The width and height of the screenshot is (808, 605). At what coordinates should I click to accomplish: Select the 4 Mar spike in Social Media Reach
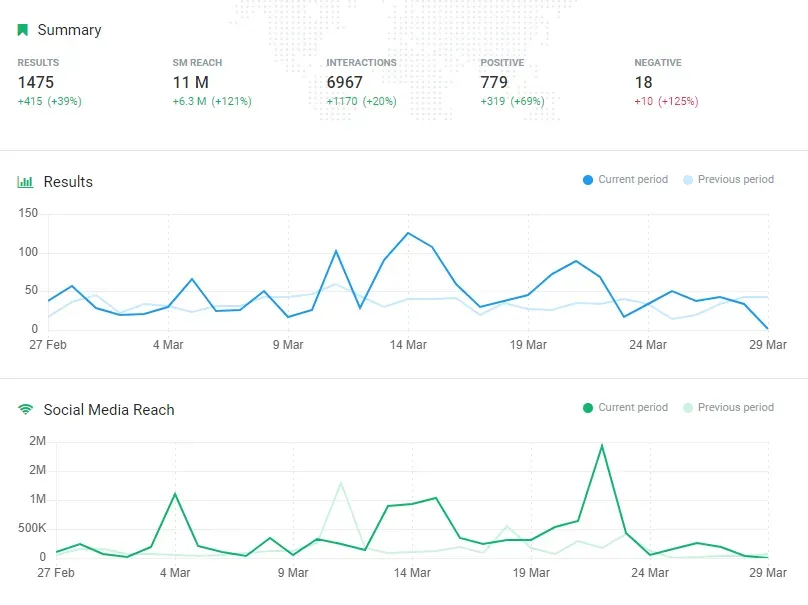point(175,493)
